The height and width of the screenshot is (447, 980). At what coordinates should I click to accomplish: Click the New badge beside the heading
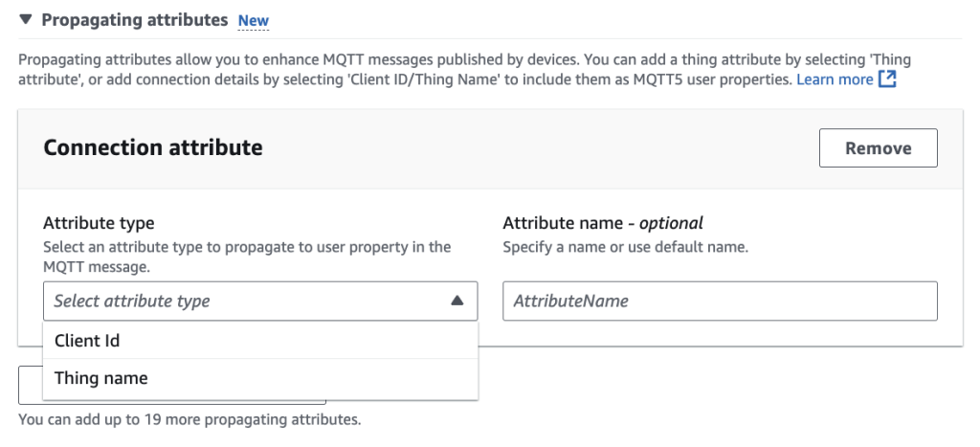point(254,20)
